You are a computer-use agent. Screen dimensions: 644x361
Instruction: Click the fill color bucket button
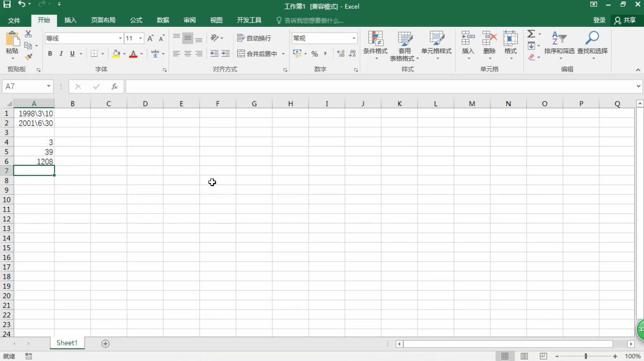[x=116, y=54]
